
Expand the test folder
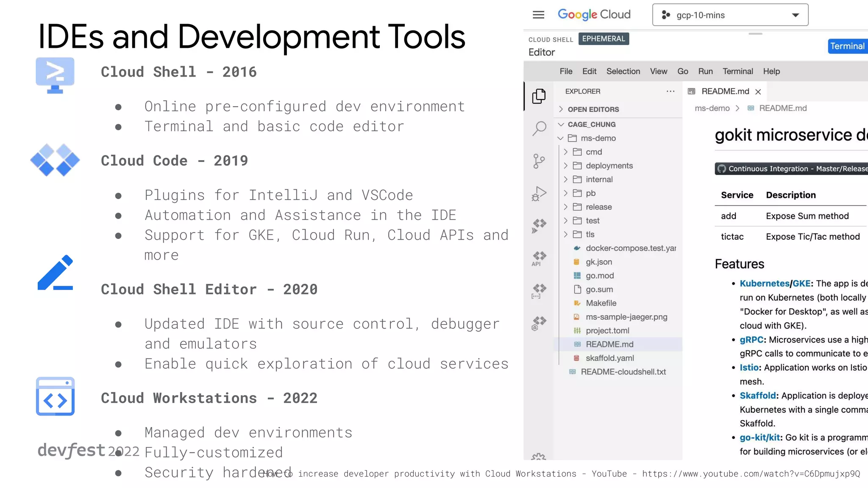click(x=565, y=221)
